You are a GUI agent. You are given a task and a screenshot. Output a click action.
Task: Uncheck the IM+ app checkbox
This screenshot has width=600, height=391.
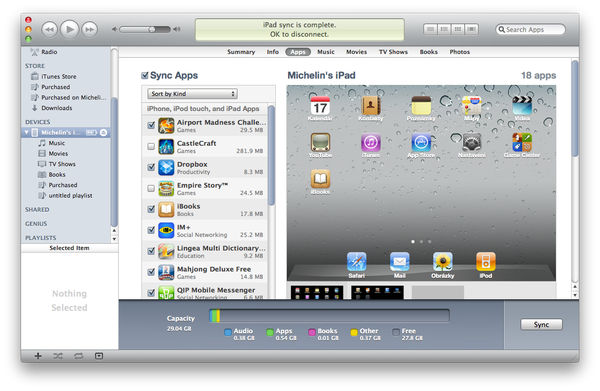(151, 230)
